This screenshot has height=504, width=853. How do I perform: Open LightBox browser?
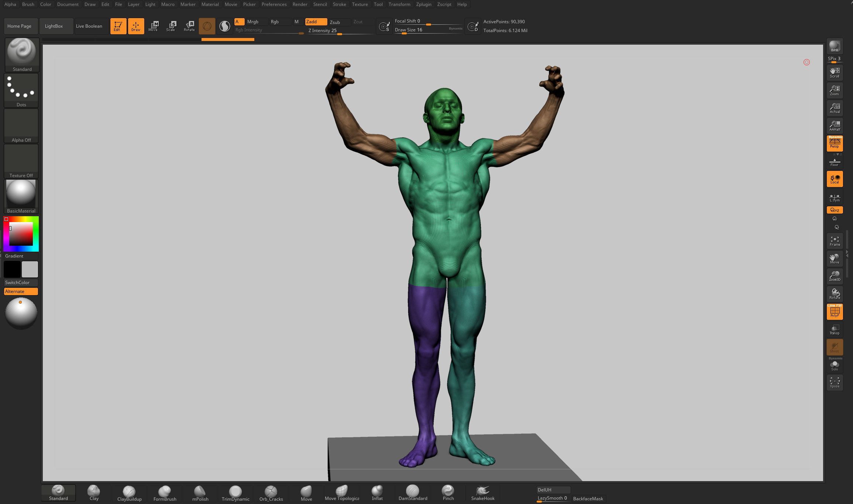click(56, 26)
